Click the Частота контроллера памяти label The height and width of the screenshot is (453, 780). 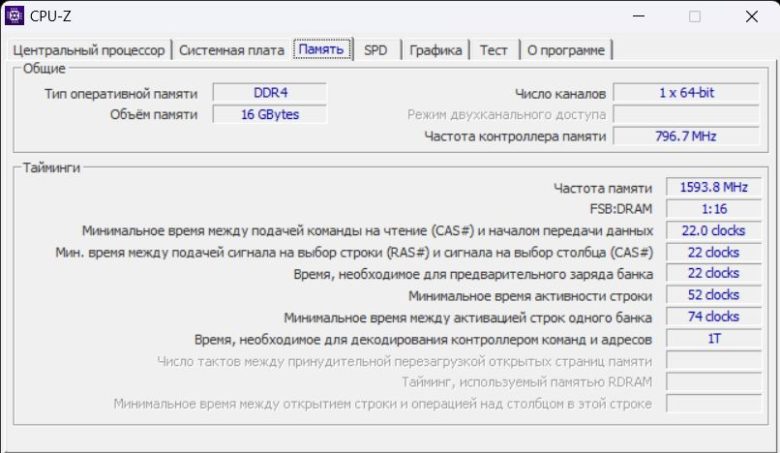[x=515, y=137]
